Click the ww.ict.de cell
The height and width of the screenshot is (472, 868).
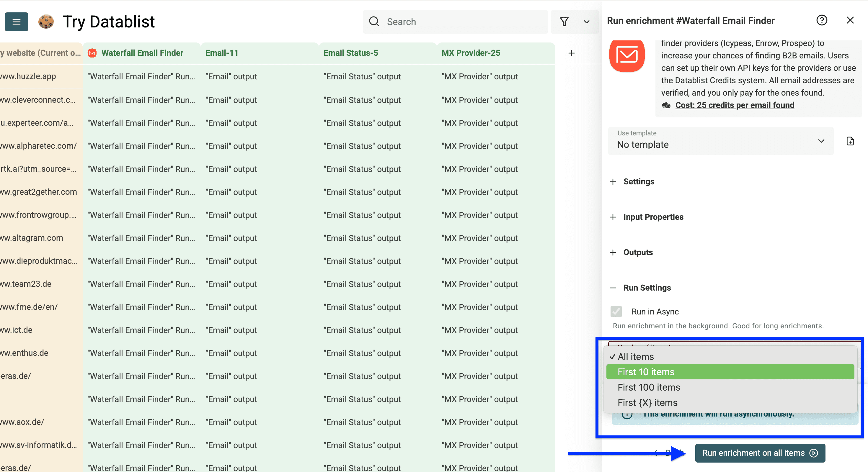tap(41, 330)
